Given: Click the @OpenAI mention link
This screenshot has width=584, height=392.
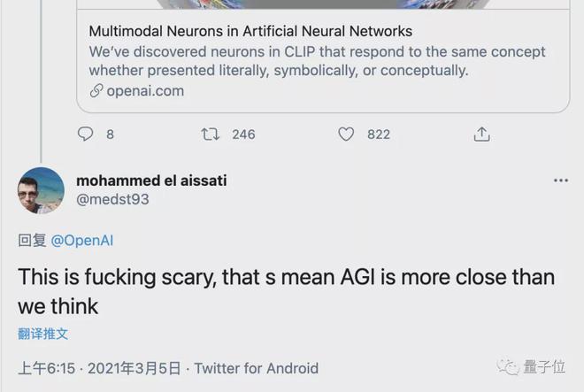Looking at the screenshot, I should [82, 241].
